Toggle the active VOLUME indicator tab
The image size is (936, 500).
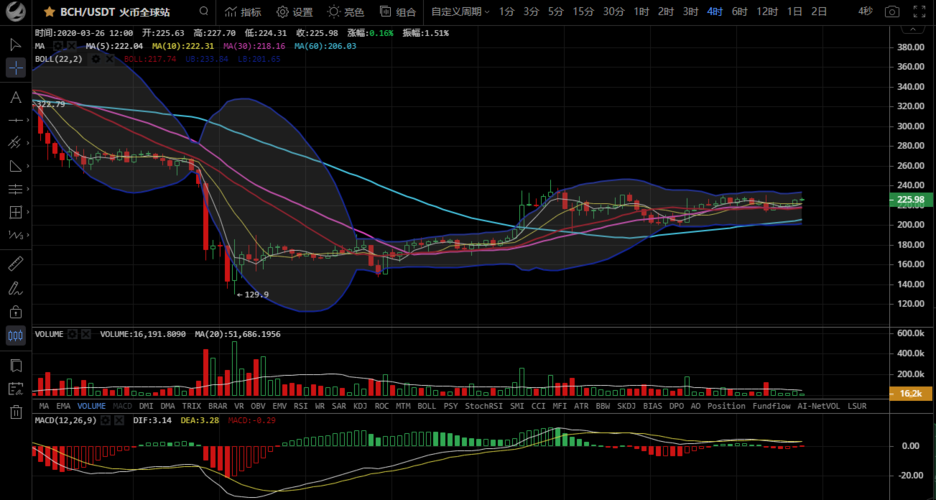pos(91,406)
